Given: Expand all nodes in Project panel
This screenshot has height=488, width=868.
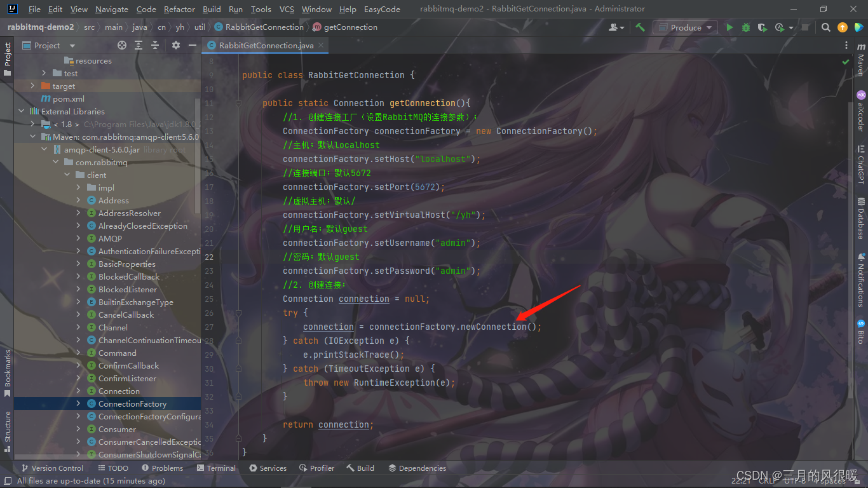Looking at the screenshot, I should 139,45.
